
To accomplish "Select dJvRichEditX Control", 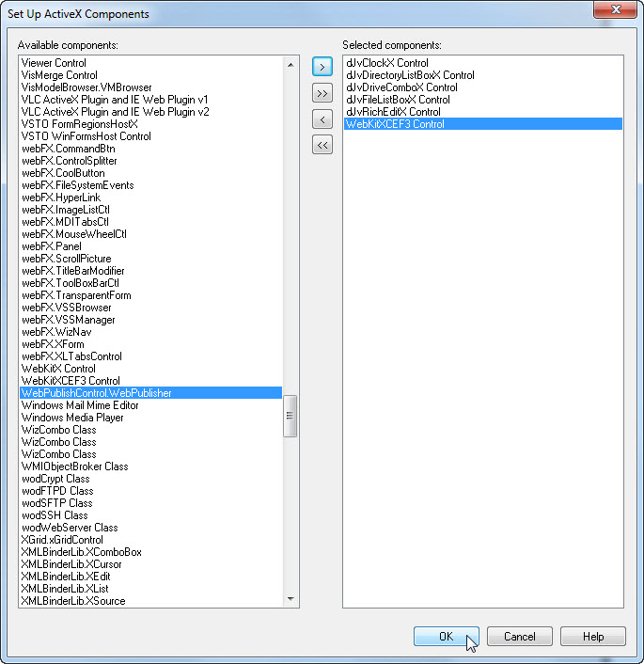I will click(x=483, y=112).
